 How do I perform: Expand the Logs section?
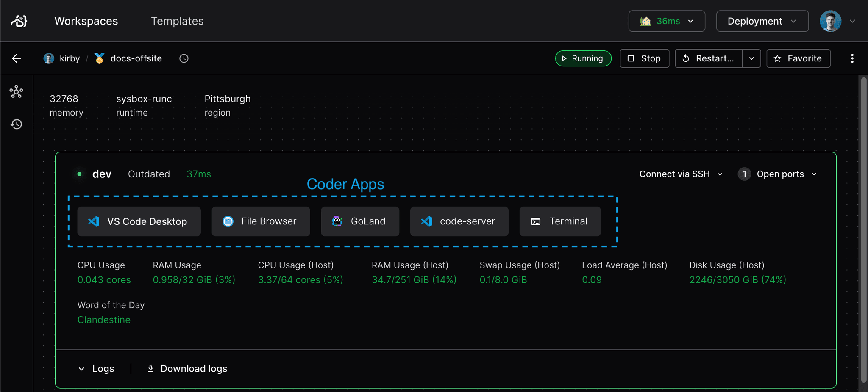(96, 369)
